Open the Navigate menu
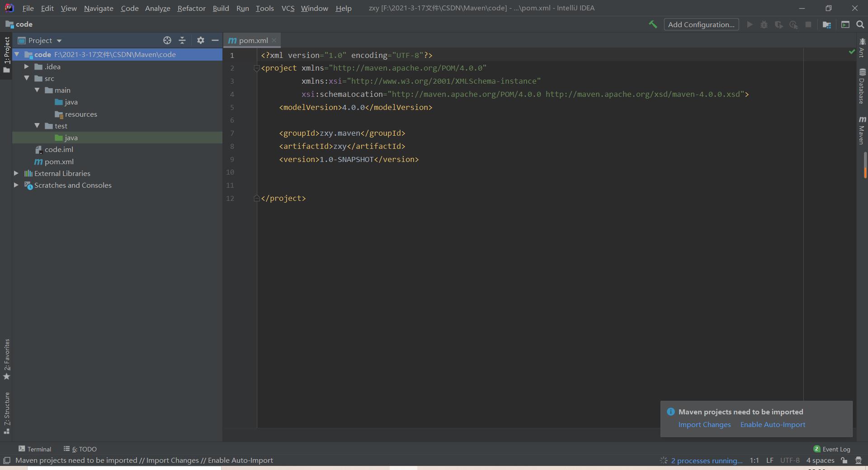868x470 pixels. click(x=99, y=8)
